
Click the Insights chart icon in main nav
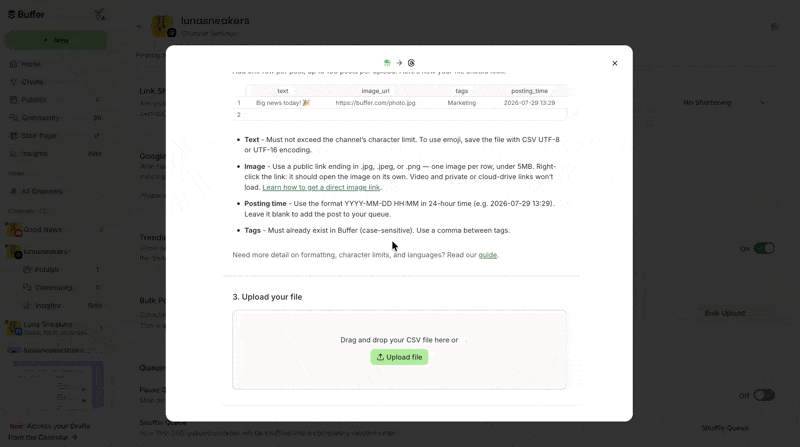coord(14,153)
